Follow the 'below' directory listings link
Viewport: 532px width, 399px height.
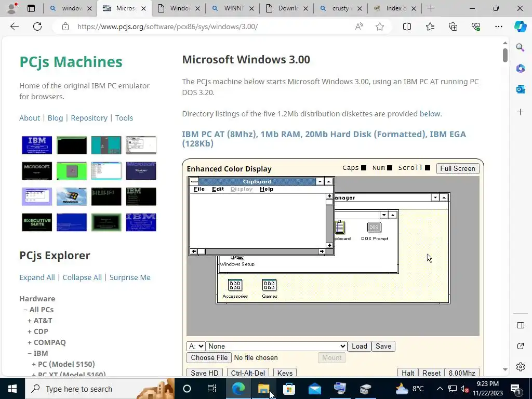pos(430,114)
